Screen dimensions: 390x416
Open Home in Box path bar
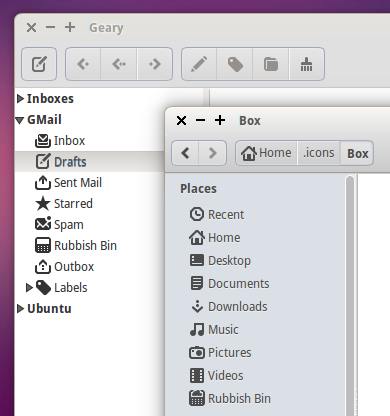(x=266, y=153)
